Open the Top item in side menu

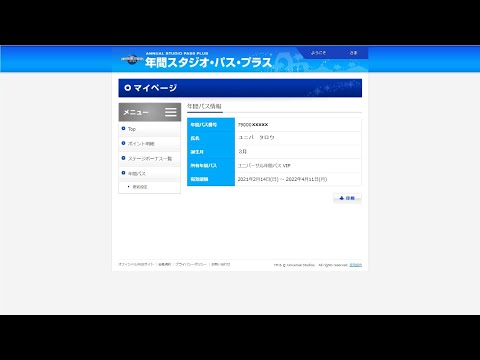click(x=150, y=129)
